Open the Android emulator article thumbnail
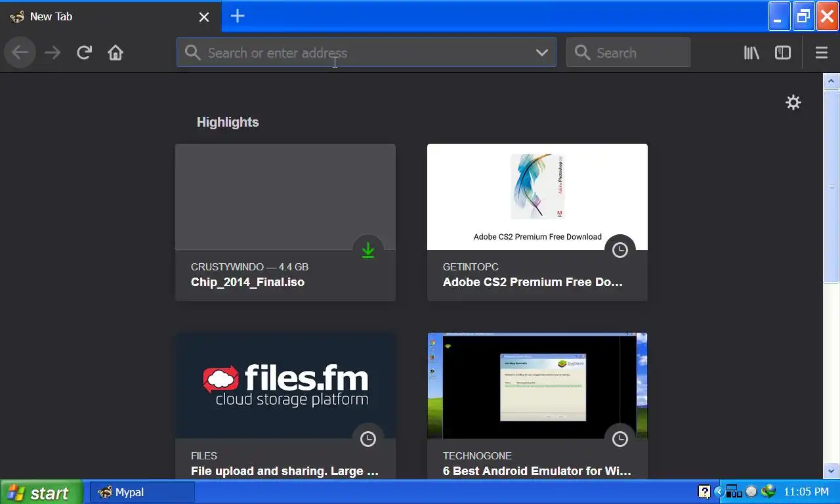Viewport: 840px width, 504px height. tap(537, 386)
